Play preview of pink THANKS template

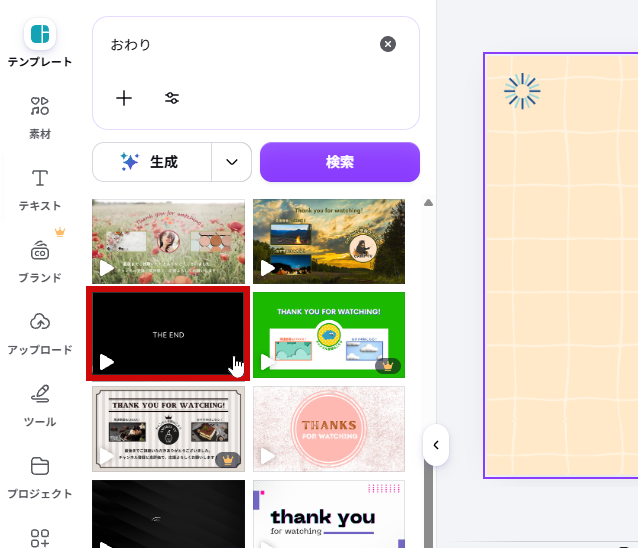tap(267, 456)
